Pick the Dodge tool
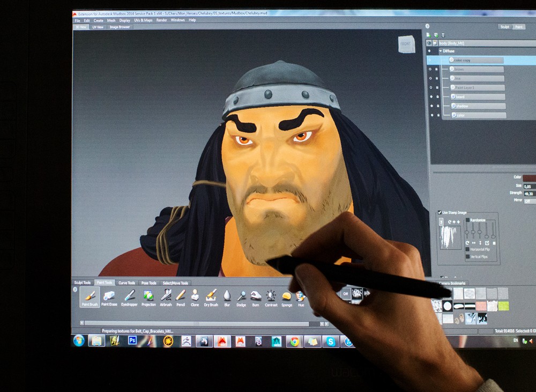This screenshot has height=392, width=536. (241, 297)
